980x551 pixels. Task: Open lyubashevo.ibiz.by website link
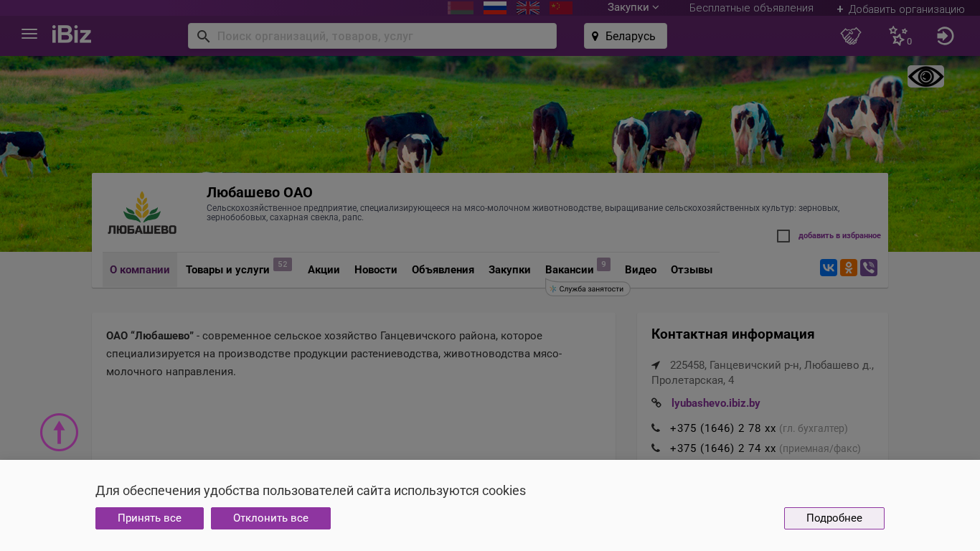(716, 403)
